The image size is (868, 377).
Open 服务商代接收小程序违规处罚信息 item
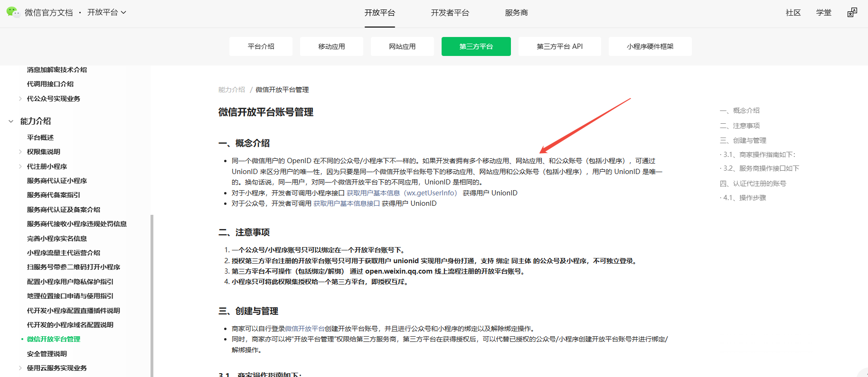pyautogui.click(x=77, y=224)
